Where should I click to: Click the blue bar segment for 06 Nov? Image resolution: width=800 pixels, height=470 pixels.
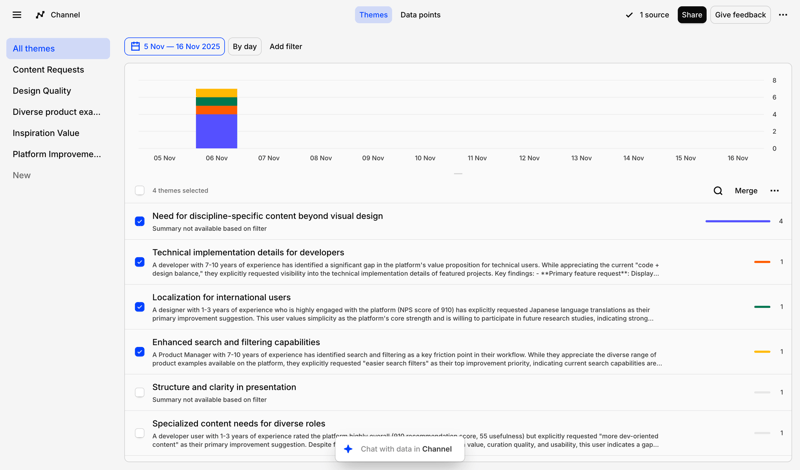coord(216,132)
